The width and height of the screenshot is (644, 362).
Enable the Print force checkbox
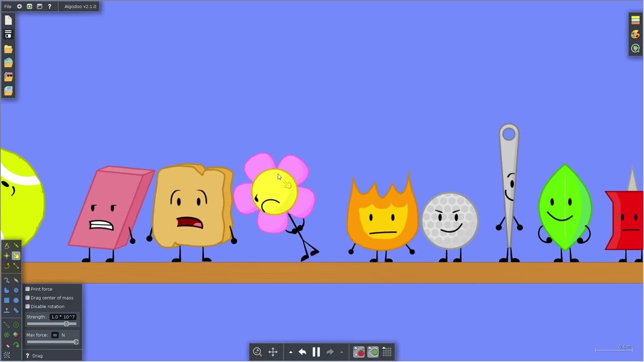pos(28,289)
